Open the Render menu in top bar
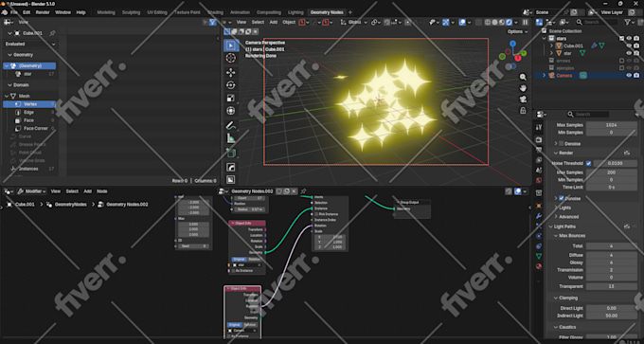Viewport: 644px width, 344px height. [x=43, y=12]
